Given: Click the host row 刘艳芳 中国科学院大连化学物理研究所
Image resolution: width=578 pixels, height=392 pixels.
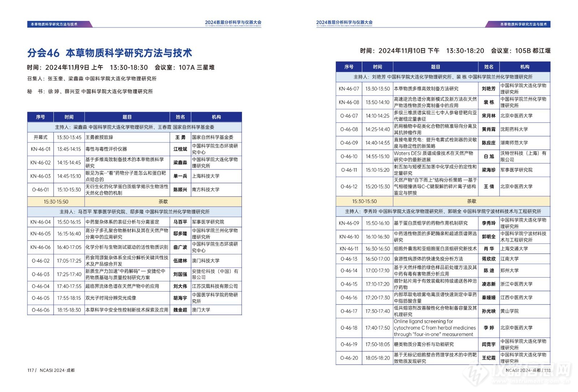Looking at the screenshot, I should [443, 77].
